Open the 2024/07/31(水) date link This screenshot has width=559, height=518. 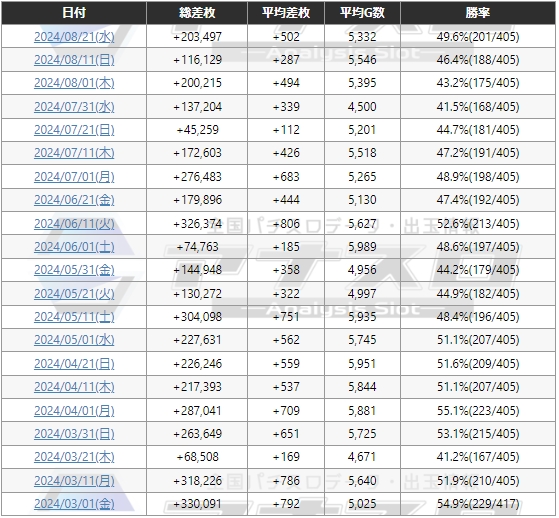coord(74,107)
